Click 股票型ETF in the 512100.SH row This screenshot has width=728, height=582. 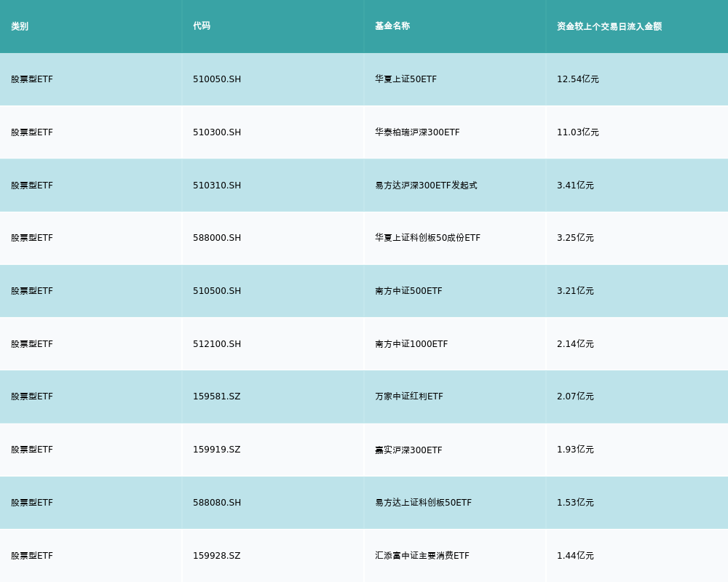coord(32,344)
